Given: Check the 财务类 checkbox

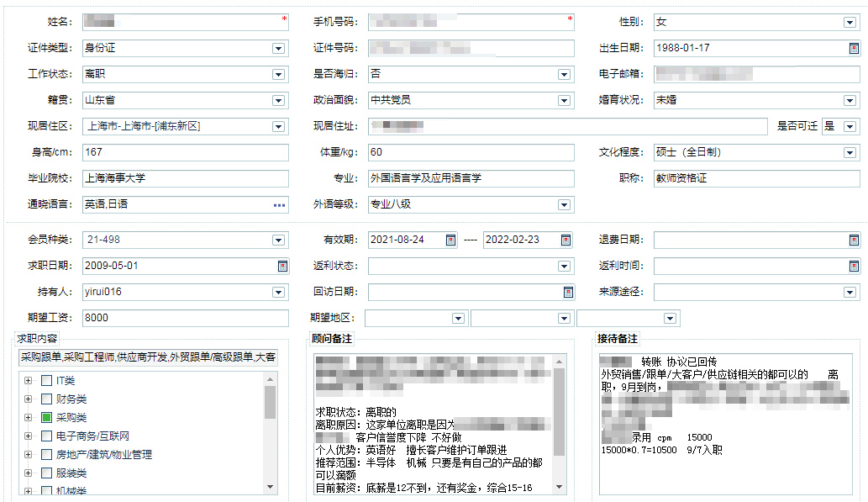Looking at the screenshot, I should (x=46, y=399).
